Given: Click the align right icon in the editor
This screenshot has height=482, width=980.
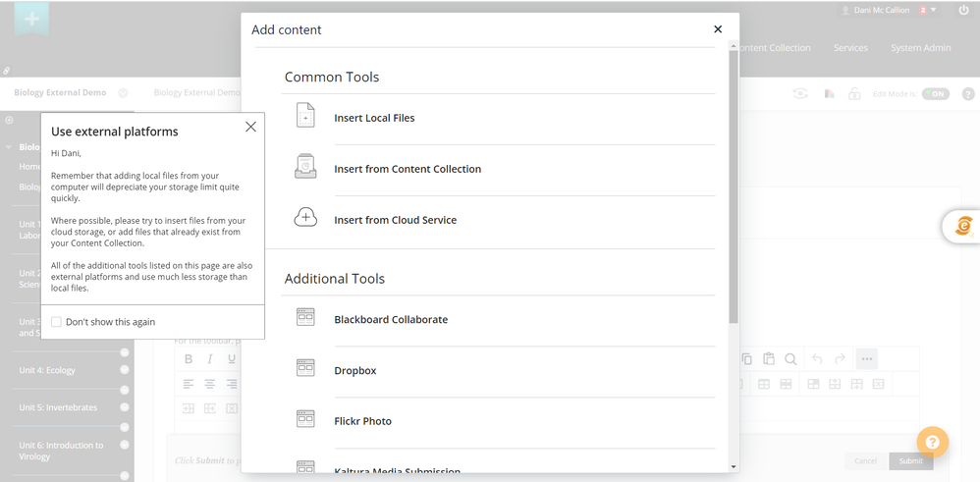Looking at the screenshot, I should pyautogui.click(x=232, y=384).
